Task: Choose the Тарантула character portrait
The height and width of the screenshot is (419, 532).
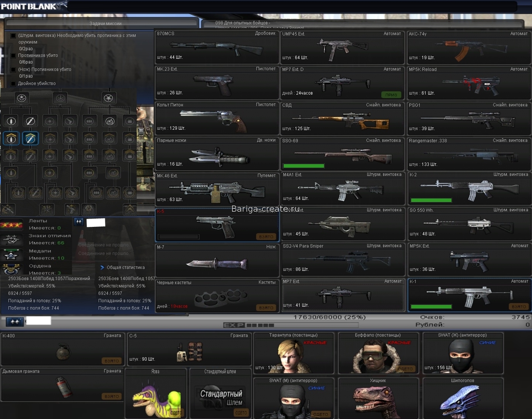Action: 294,354
